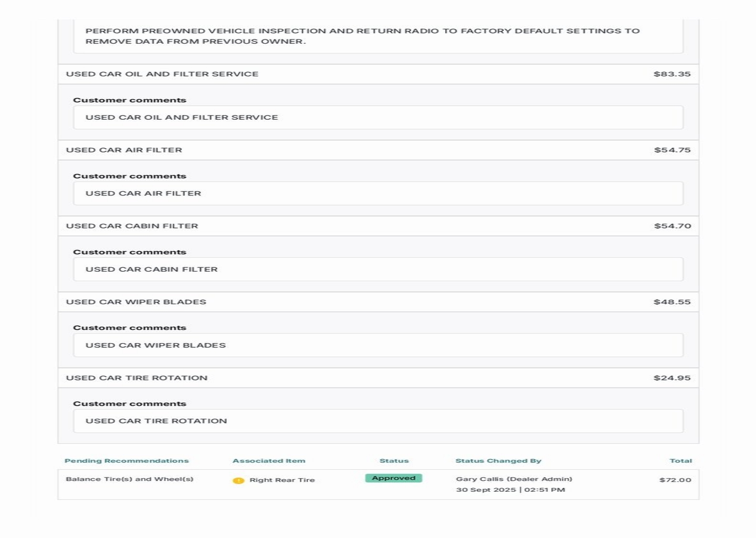Viewport: 756px width, 538px height.
Task: Click the Right Rear Tire associated item
Action: (x=282, y=480)
